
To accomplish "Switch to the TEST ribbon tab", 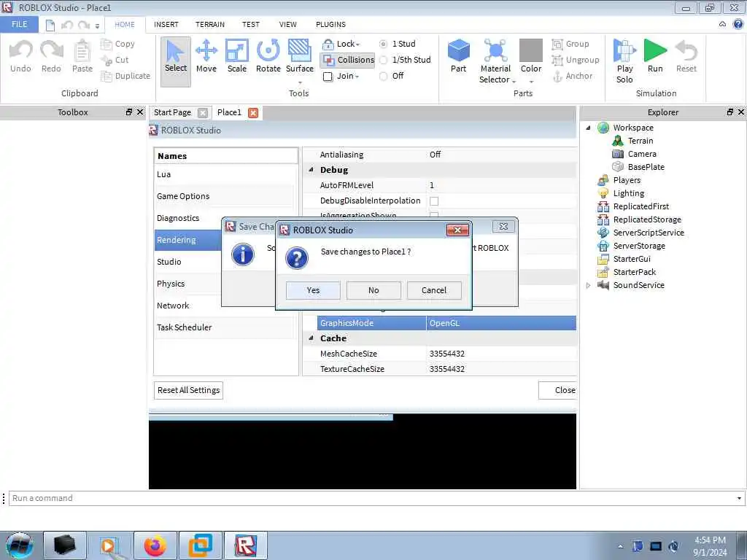I will (251, 24).
